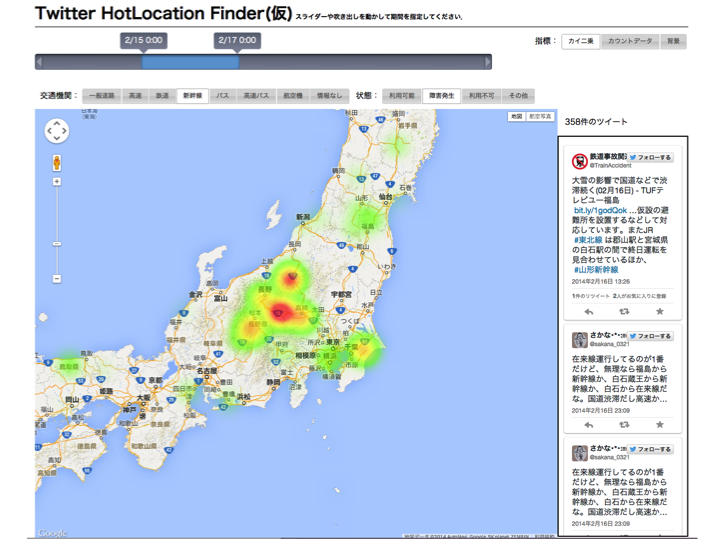Screen dimensions: 720x540
Task: Open the 2014年2月16日 13:26 timestamp link
Action: (601, 281)
